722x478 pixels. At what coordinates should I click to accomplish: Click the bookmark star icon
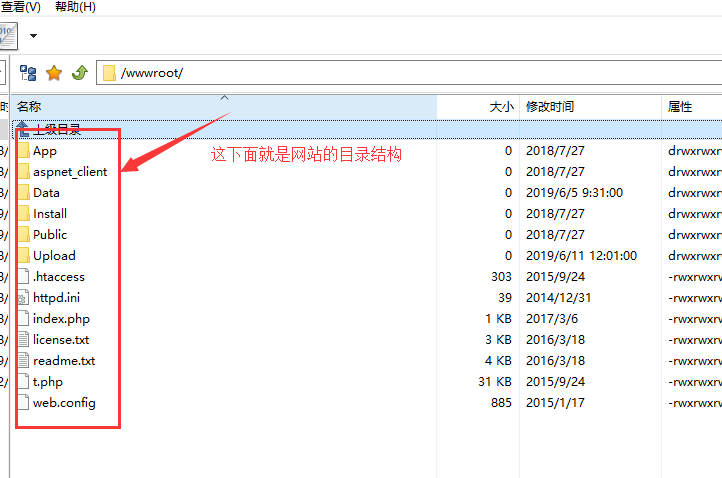(54, 73)
